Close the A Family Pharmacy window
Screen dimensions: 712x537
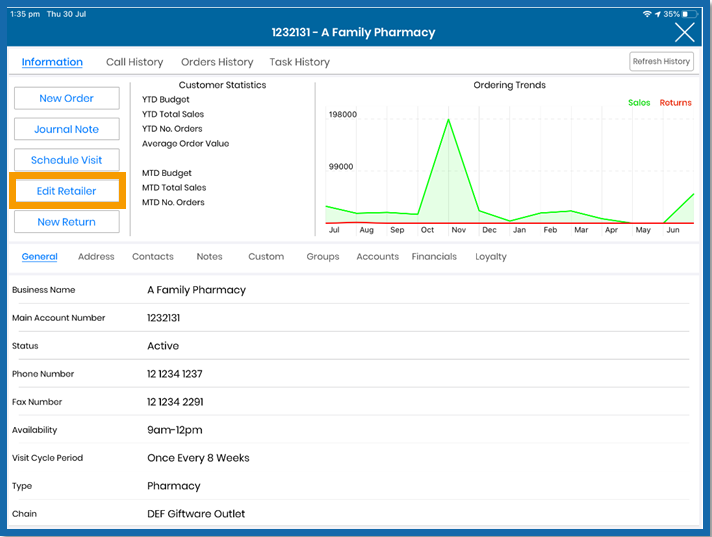[684, 32]
